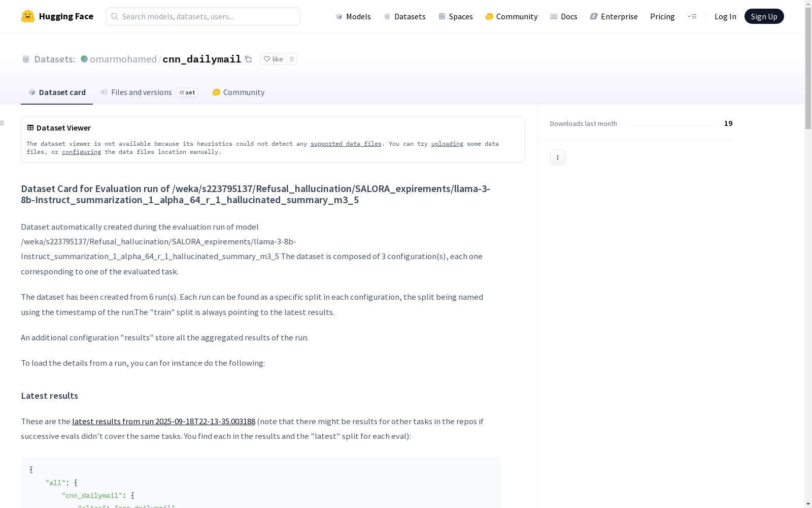Open the configuring link
This screenshot has height=508, width=812.
[81, 152]
